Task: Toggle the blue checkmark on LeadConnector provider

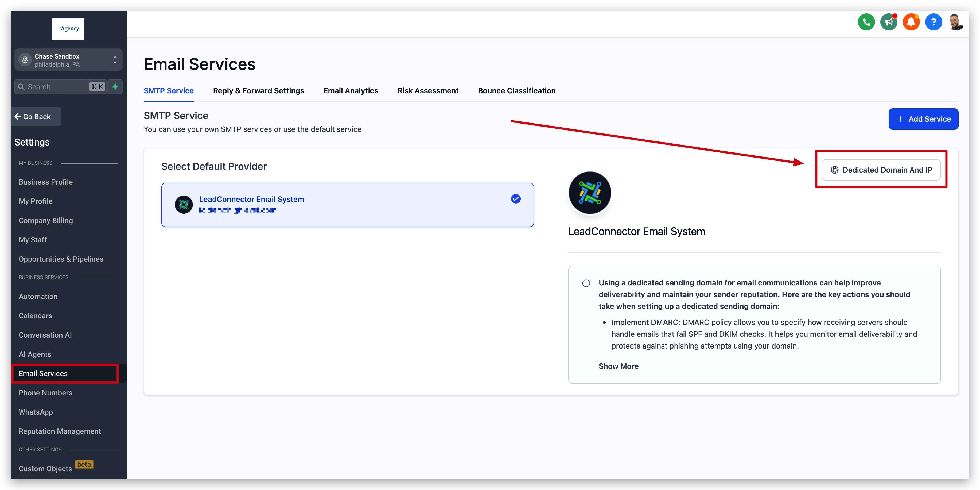Action: coord(515,199)
